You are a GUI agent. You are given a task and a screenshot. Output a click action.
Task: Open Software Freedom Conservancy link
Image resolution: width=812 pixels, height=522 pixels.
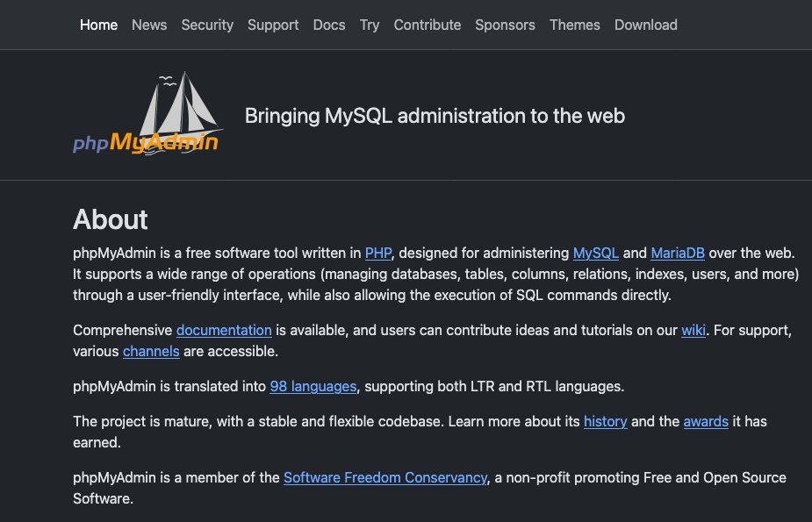click(385, 477)
